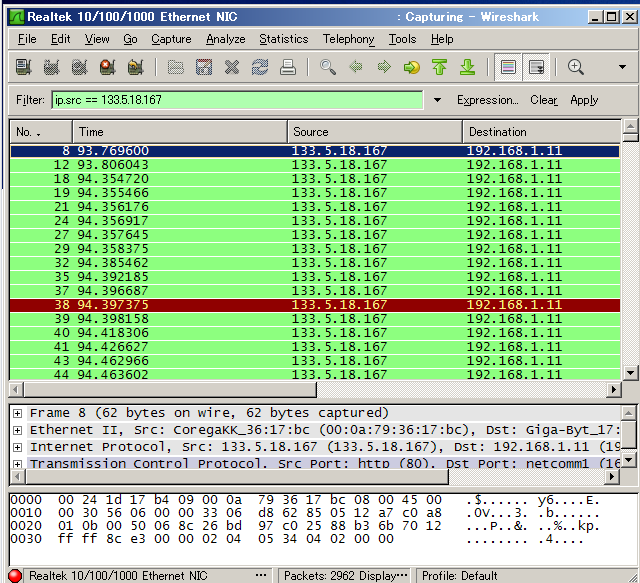Viewport: 640px width, 583px height.
Task: Clear the display filter
Action: [x=544, y=100]
